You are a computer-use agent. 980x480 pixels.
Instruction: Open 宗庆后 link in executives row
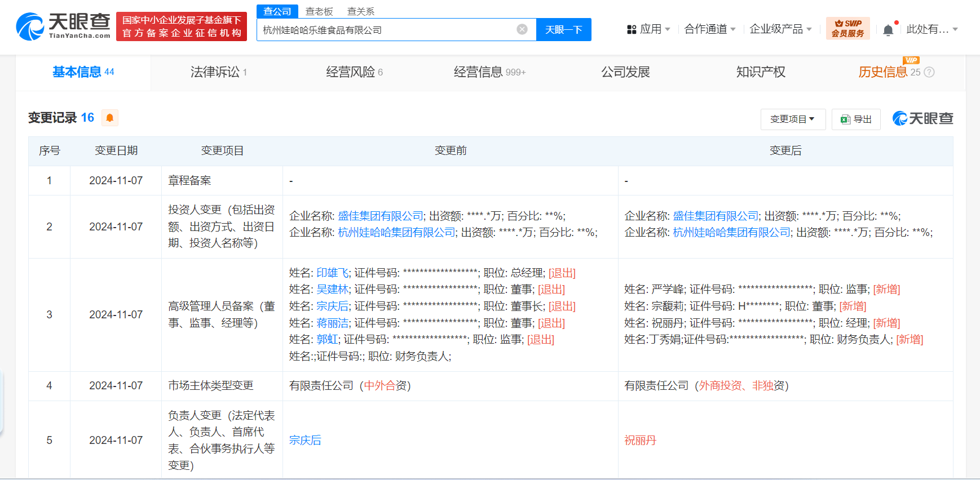pyautogui.click(x=333, y=306)
